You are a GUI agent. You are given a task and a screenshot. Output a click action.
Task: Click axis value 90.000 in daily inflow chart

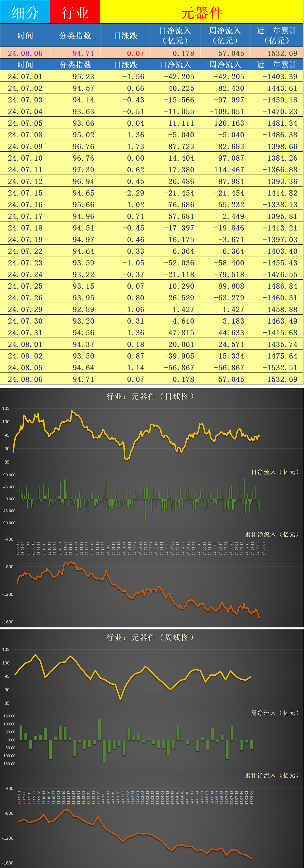point(9,475)
